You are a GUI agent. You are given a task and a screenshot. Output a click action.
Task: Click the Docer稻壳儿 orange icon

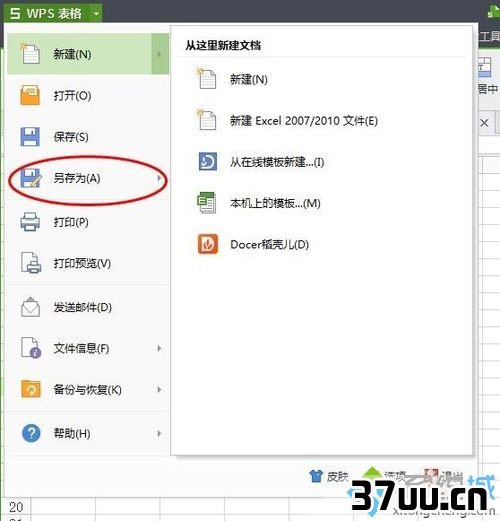(208, 244)
